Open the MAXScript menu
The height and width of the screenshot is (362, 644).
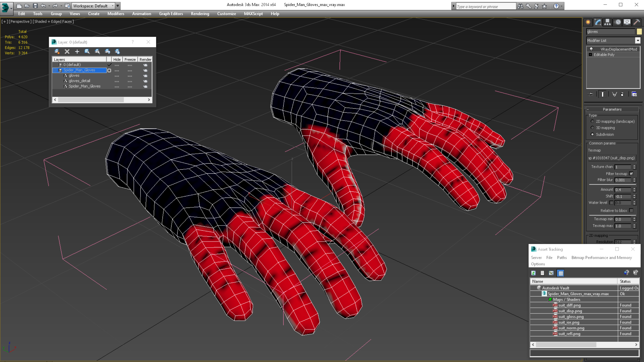pos(253,14)
